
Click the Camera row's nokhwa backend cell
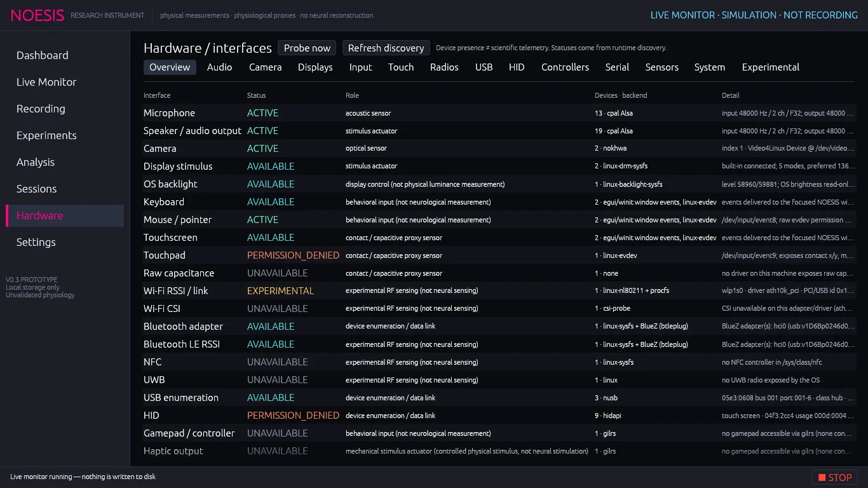611,149
